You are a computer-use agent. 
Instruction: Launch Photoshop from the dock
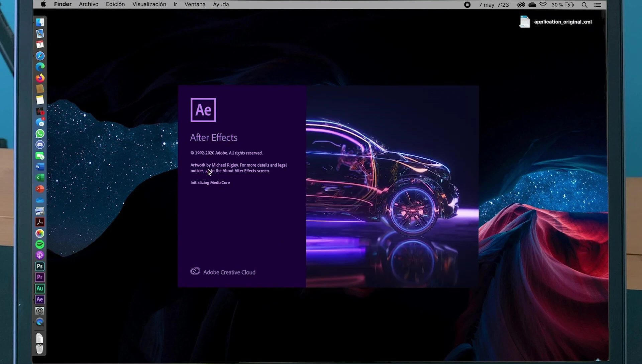coord(40,266)
